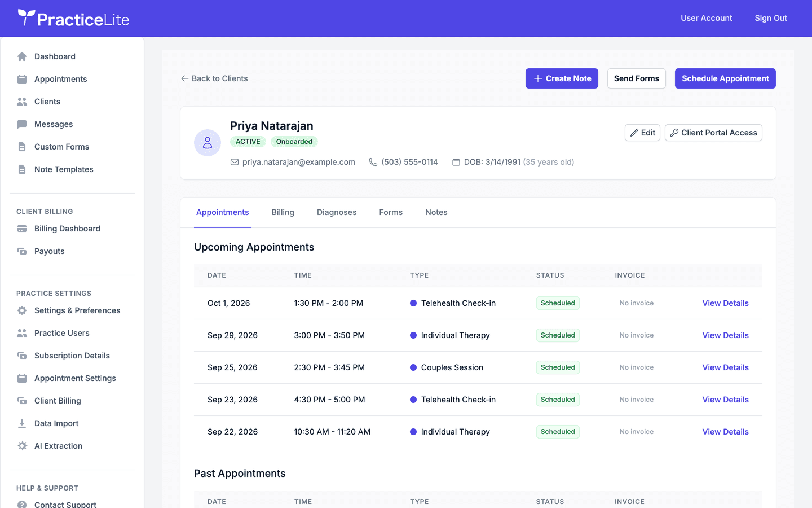The width and height of the screenshot is (812, 508).
Task: Click the client avatar icon
Action: 208,143
